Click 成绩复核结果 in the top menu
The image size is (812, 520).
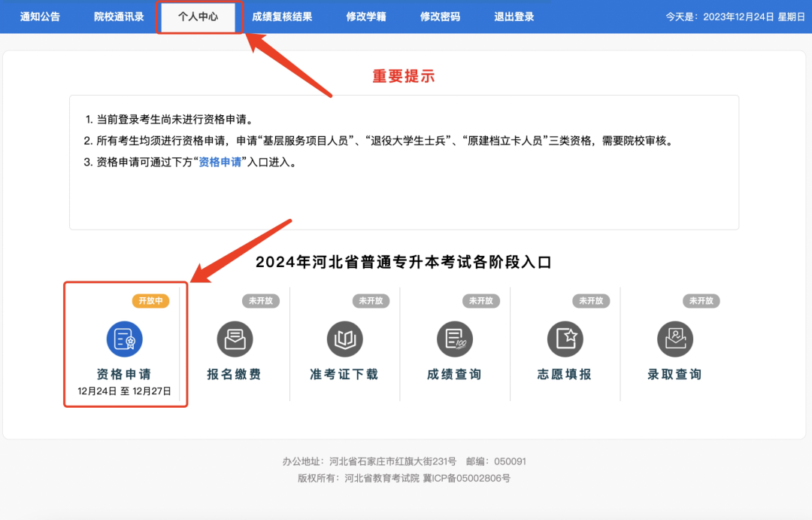coord(282,16)
